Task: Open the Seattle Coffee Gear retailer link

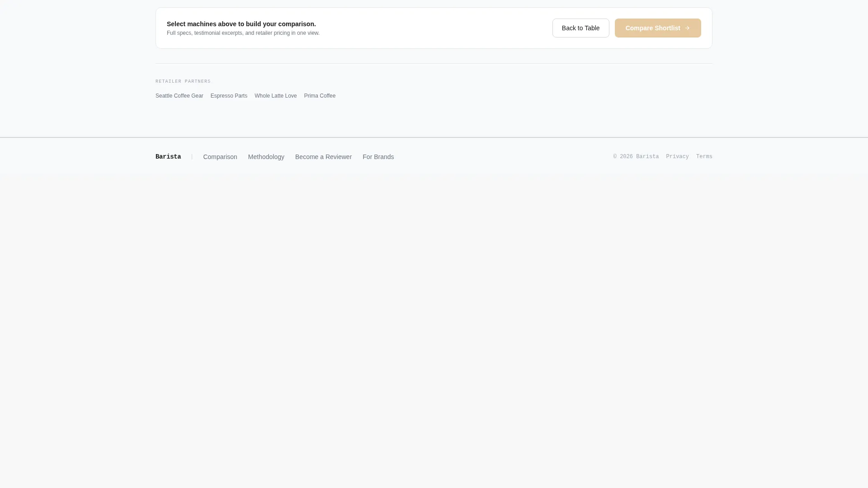Action: (179, 96)
